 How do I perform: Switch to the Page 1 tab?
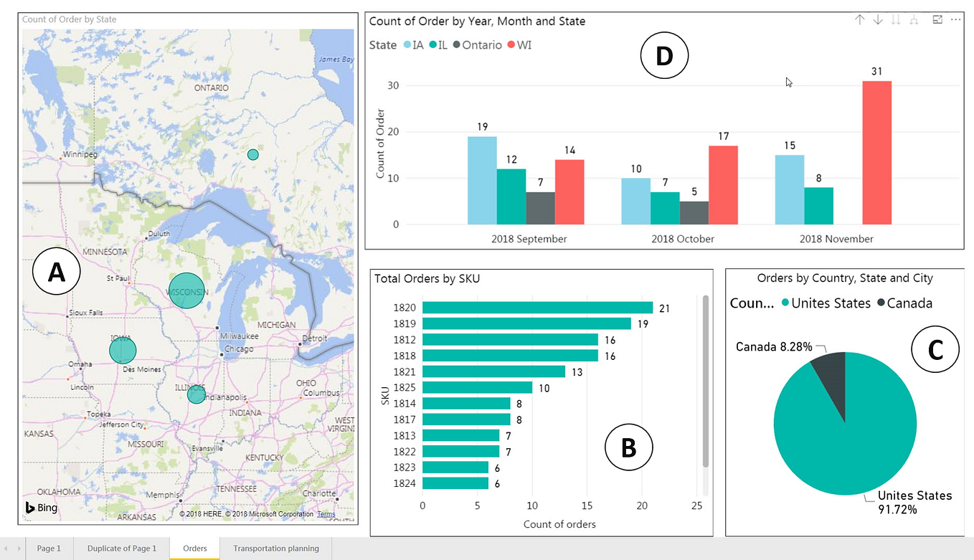[49, 548]
